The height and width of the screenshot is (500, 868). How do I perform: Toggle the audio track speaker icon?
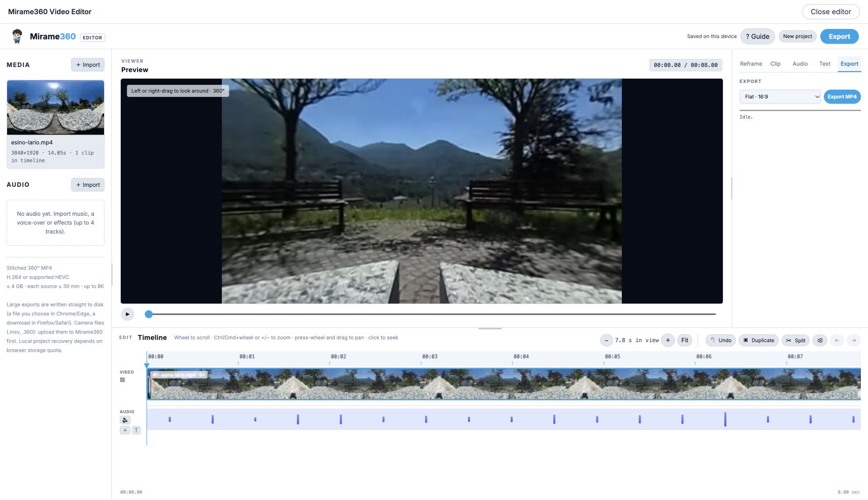pyautogui.click(x=125, y=420)
